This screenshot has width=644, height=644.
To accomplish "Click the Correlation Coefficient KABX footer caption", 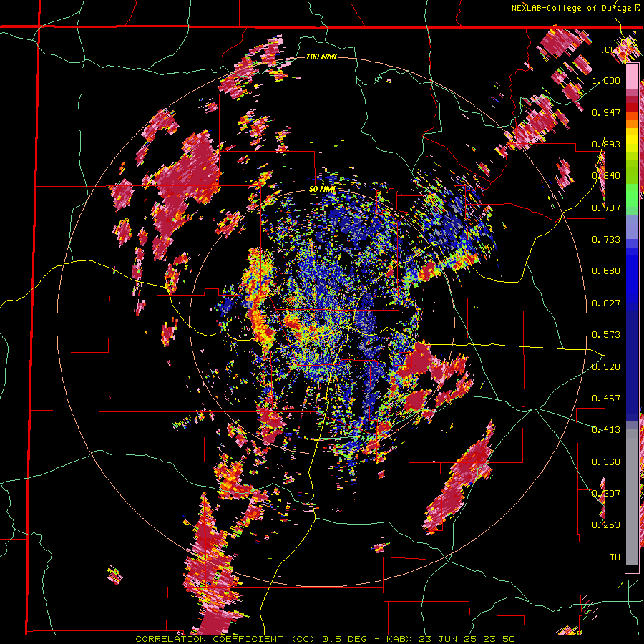I will [x=326, y=639].
